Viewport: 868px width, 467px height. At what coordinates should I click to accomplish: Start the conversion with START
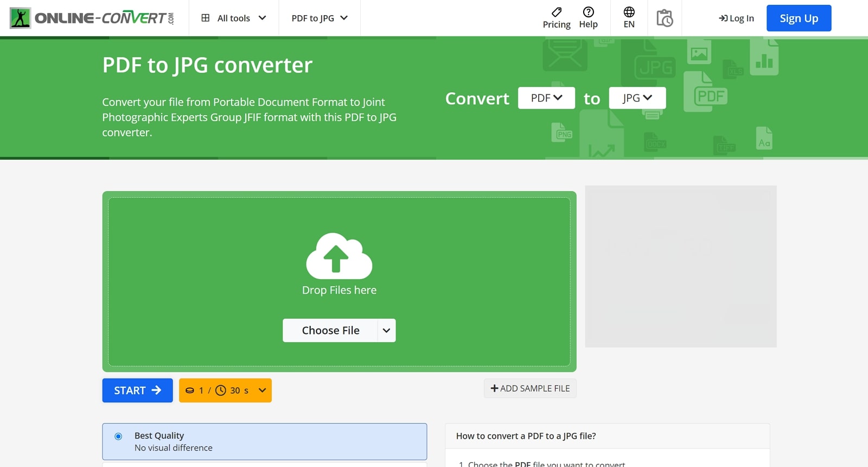pos(137,390)
